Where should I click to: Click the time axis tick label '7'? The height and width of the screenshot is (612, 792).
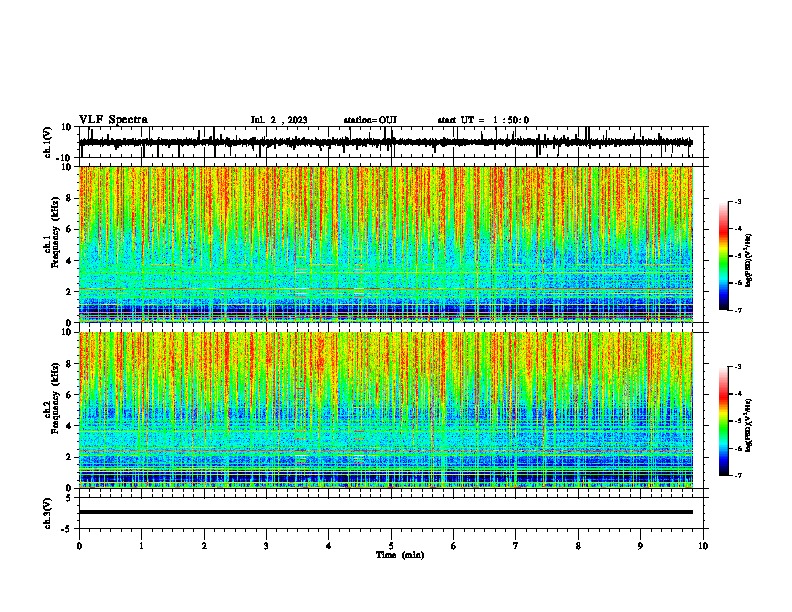pyautogui.click(x=516, y=546)
